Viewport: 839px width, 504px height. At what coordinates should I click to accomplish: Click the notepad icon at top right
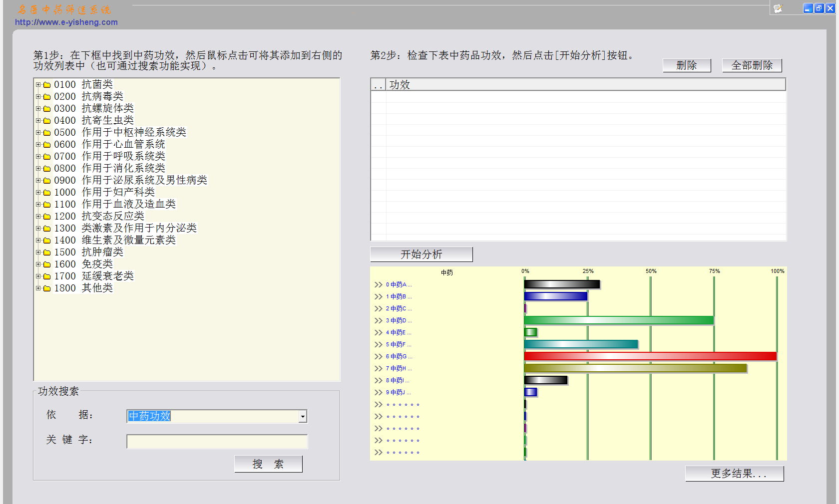778,8
